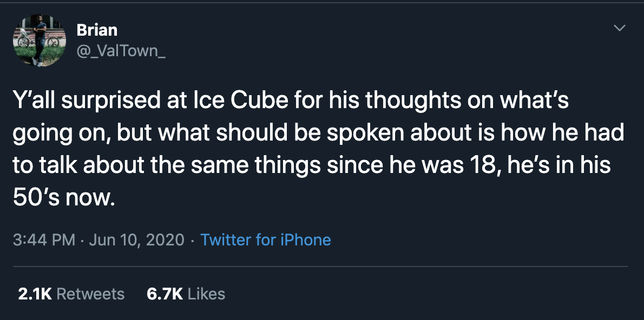Viewport: 644px width, 320px height.
Task: Select the word "Retweets" label
Action: (90, 294)
